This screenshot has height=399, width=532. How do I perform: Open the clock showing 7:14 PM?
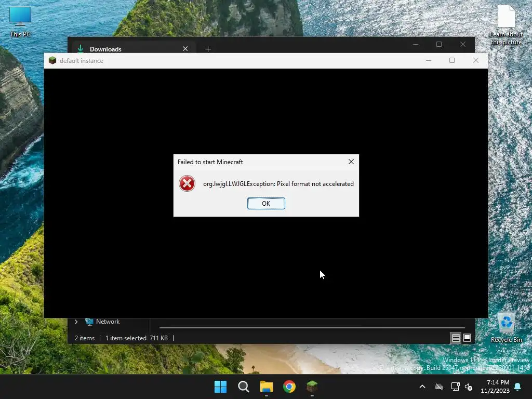click(495, 387)
